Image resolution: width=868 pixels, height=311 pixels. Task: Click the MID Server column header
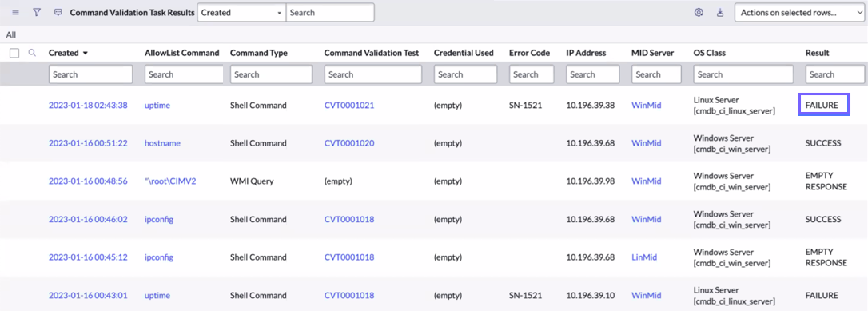pyautogui.click(x=653, y=53)
